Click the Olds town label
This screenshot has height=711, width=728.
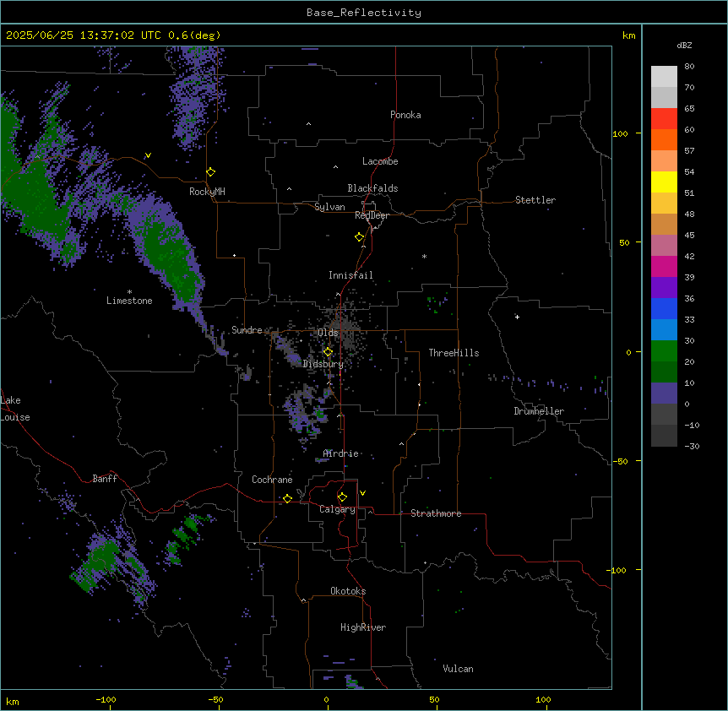[328, 333]
